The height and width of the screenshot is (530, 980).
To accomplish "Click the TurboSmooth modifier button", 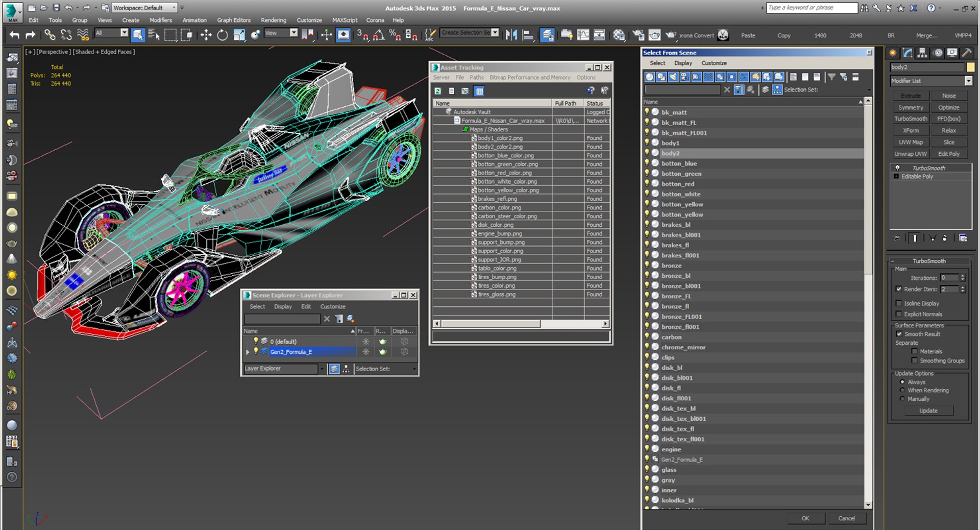I will [x=911, y=119].
